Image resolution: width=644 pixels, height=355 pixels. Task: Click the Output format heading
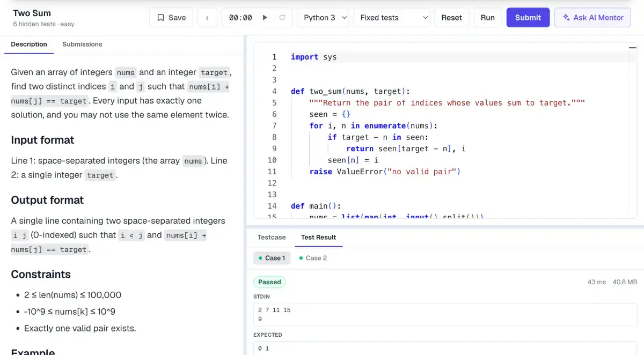[x=47, y=200]
